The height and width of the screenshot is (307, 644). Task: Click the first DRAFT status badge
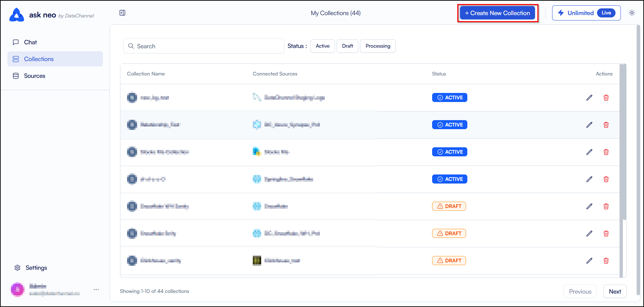tap(449, 206)
